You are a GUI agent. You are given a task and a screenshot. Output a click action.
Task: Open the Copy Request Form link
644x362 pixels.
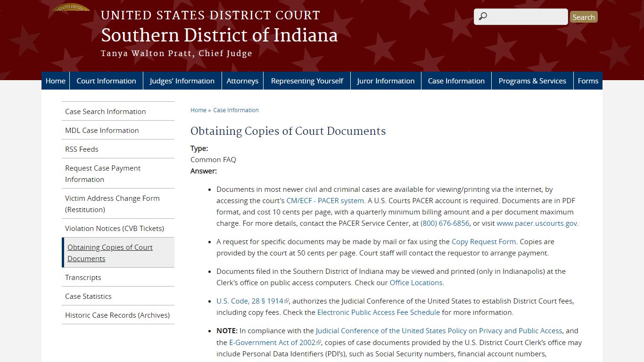click(484, 241)
